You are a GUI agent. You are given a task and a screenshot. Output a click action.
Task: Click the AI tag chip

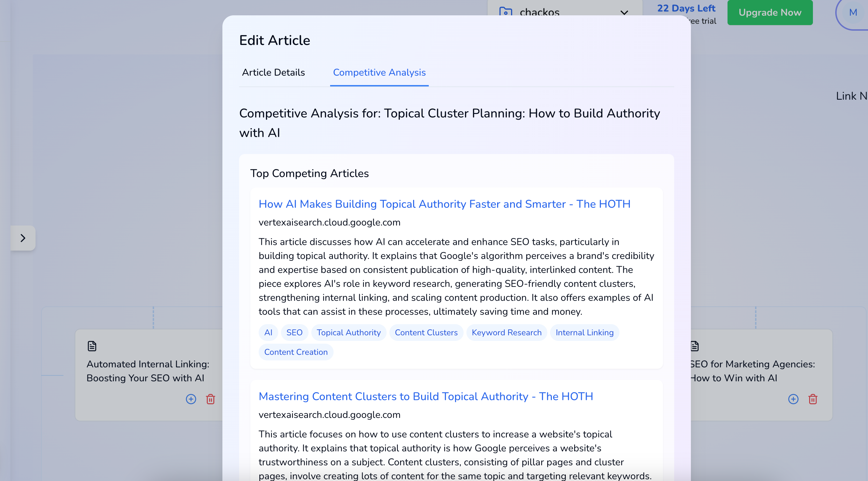(268, 333)
